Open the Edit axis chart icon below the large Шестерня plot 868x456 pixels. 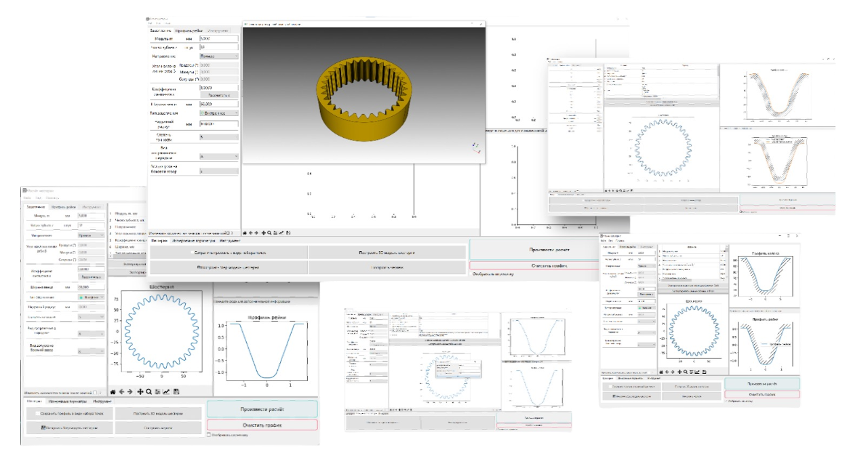166,392
